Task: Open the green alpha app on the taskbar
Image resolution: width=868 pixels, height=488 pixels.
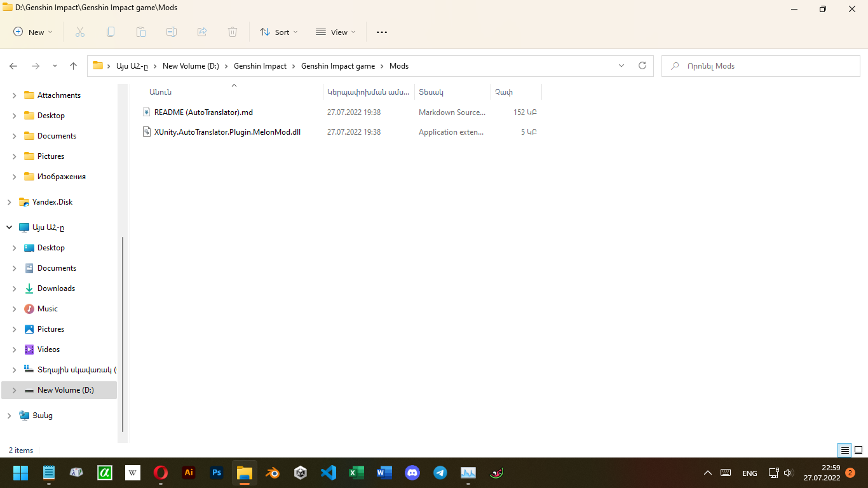Action: coord(105,473)
